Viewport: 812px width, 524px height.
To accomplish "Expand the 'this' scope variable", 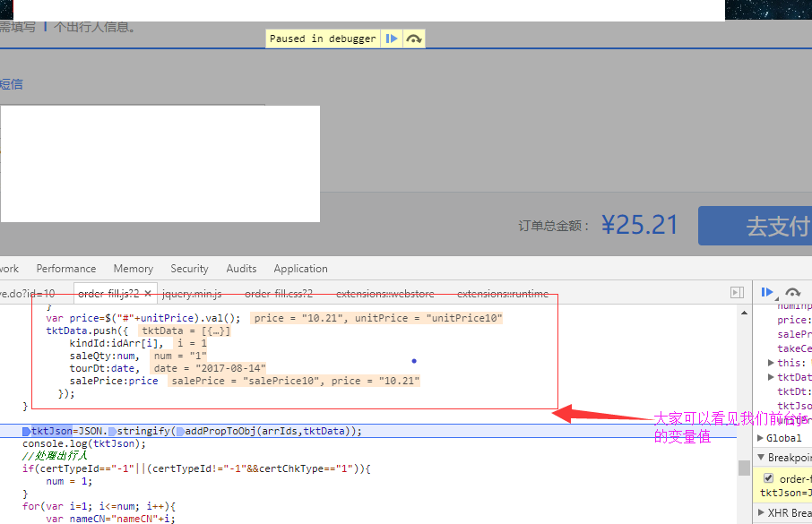I will [771, 363].
